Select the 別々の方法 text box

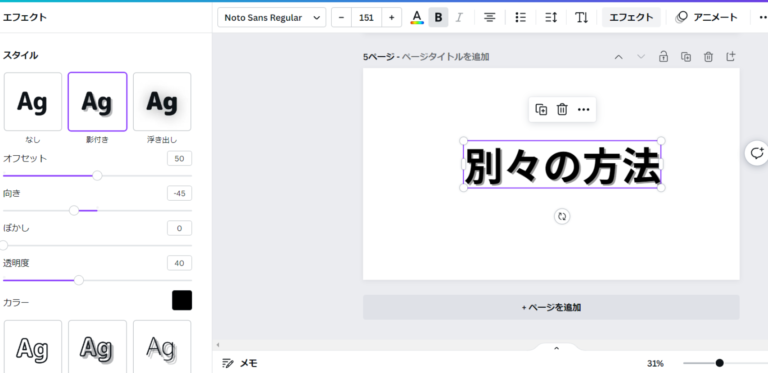coord(562,164)
